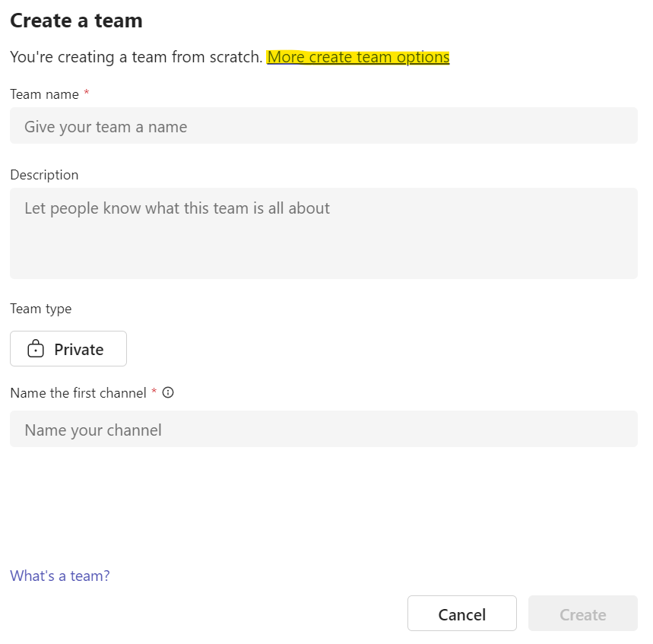Click the Team name label
653x644 pixels.
[45, 94]
